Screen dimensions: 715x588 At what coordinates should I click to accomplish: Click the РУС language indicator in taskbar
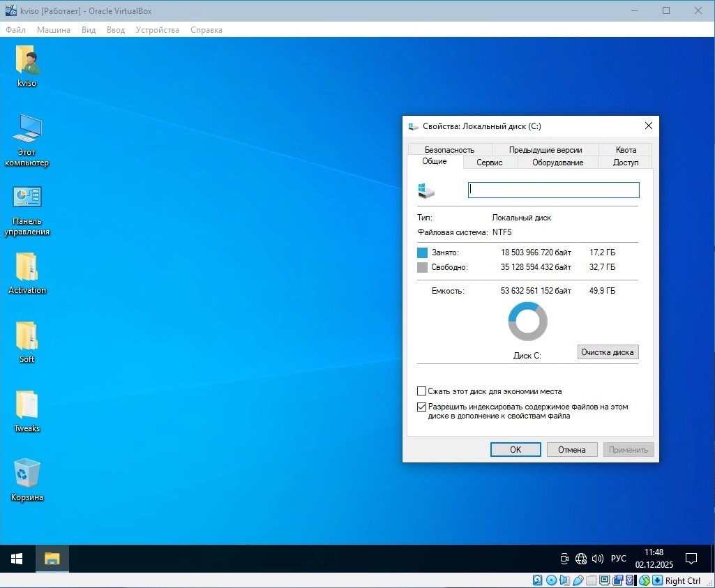click(618, 559)
